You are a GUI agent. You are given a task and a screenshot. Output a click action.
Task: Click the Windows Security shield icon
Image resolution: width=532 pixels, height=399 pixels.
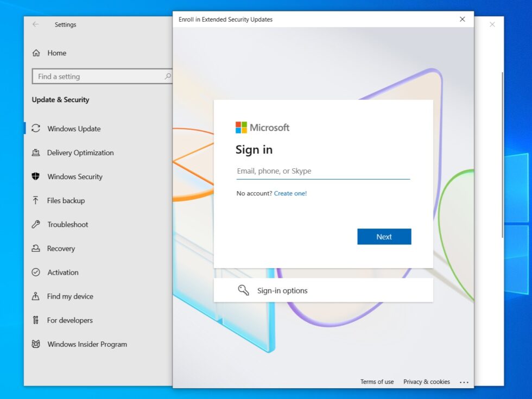36,176
